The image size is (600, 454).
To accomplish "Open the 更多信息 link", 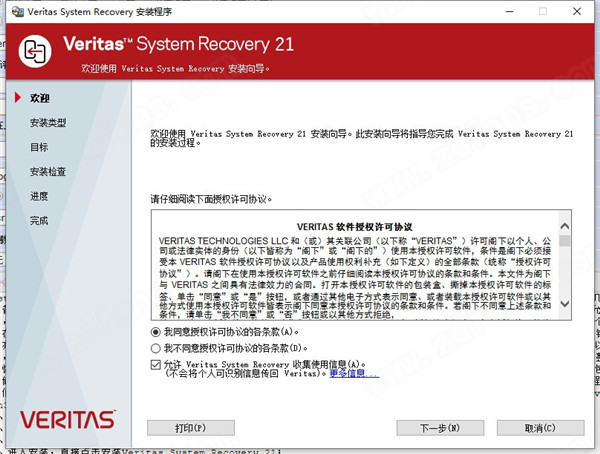I will (x=354, y=373).
